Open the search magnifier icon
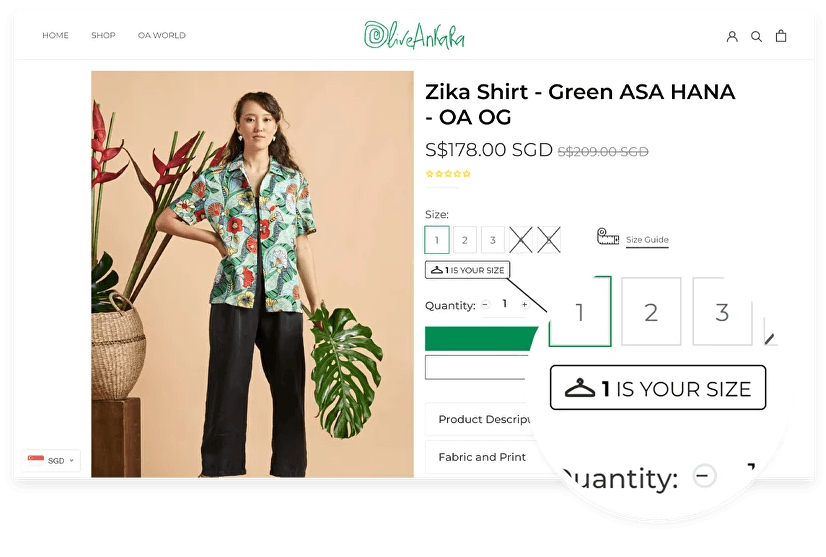826x557 pixels. 756,36
